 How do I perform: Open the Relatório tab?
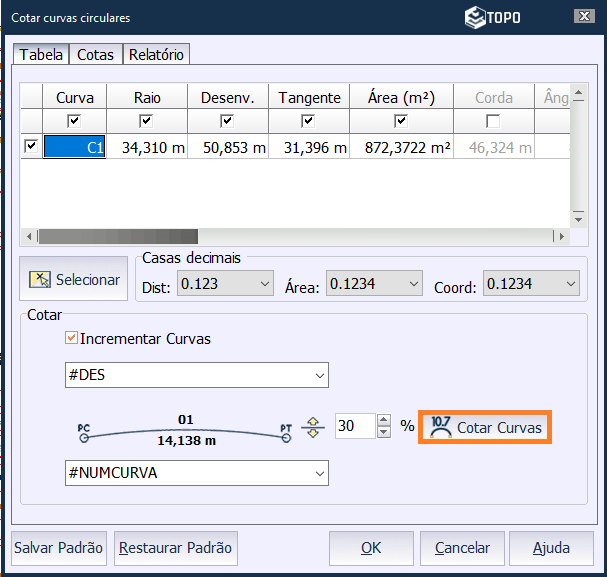point(157,54)
